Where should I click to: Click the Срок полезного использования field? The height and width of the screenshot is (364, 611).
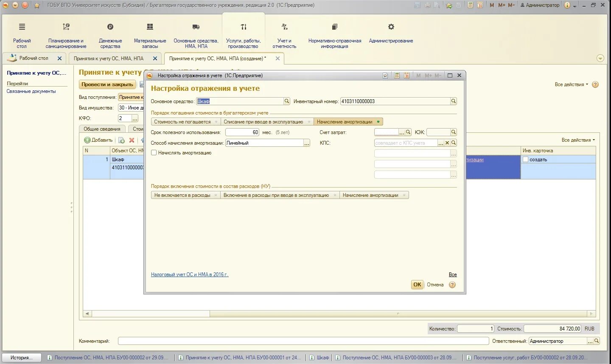pos(242,132)
